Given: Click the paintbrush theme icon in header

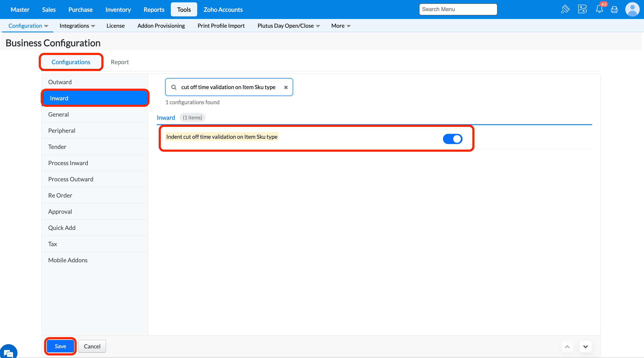Looking at the screenshot, I should click(565, 9).
